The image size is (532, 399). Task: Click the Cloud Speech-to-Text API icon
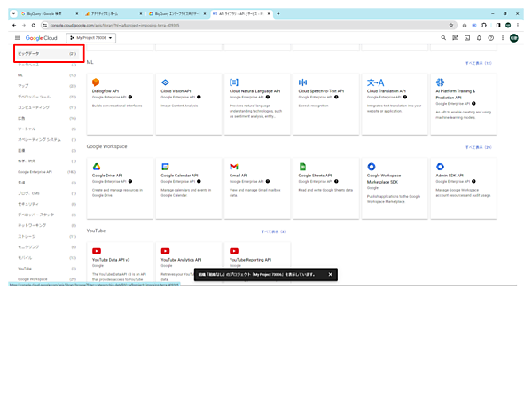coord(302,82)
